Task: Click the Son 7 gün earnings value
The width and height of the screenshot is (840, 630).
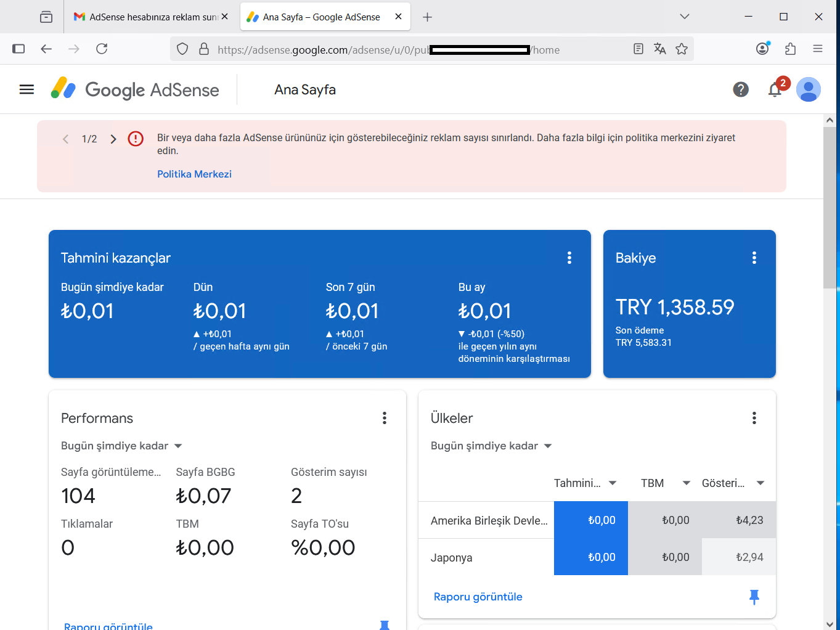Action: pos(352,311)
